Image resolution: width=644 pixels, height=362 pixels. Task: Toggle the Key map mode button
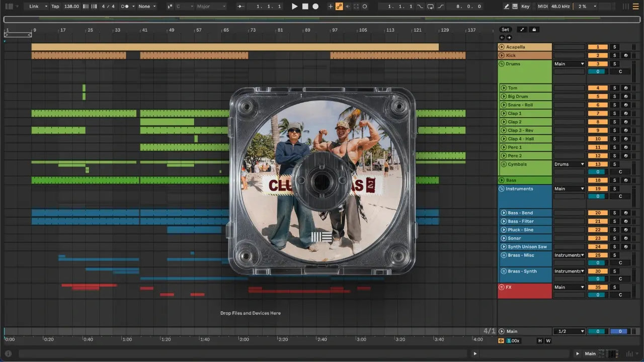pyautogui.click(x=525, y=7)
